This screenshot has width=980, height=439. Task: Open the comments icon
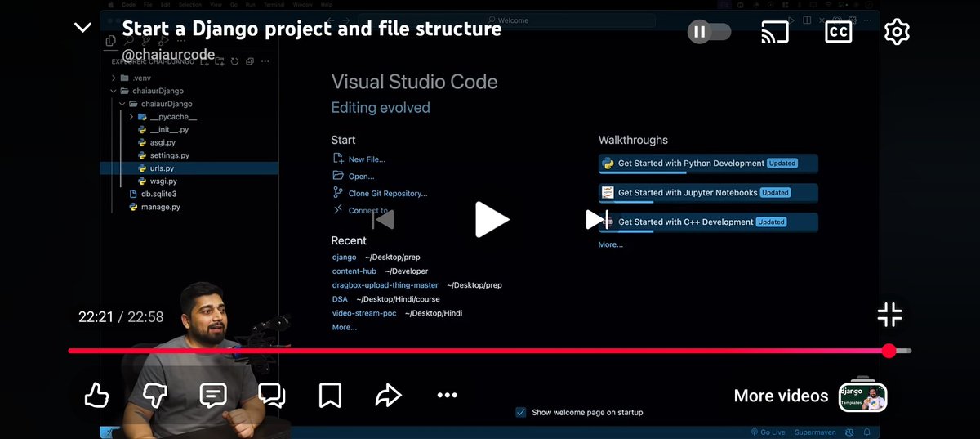click(213, 396)
